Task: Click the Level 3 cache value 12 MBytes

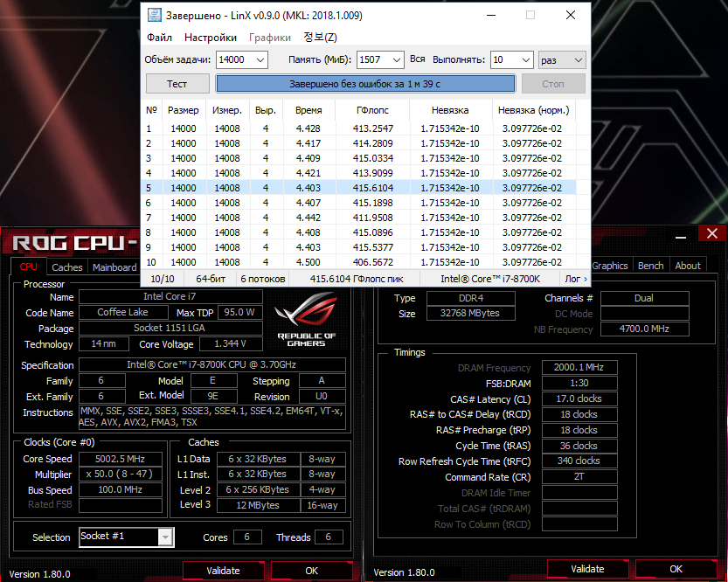Action: tap(258, 505)
